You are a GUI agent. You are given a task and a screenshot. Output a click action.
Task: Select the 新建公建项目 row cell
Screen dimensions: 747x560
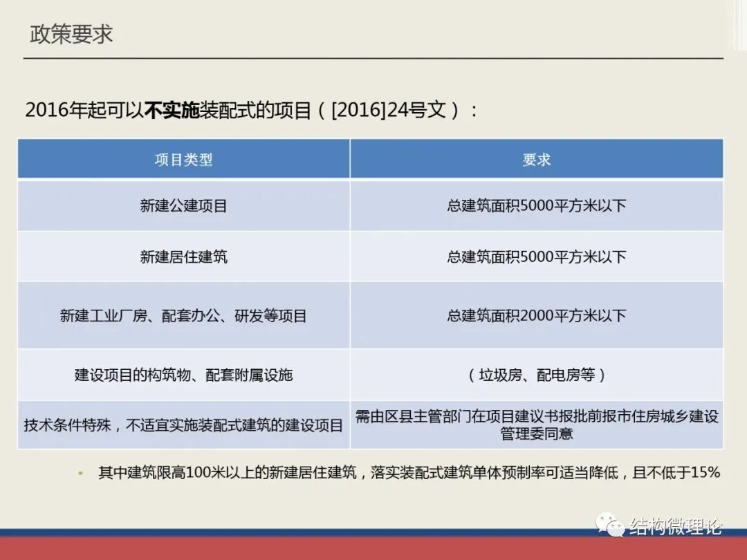coord(185,205)
